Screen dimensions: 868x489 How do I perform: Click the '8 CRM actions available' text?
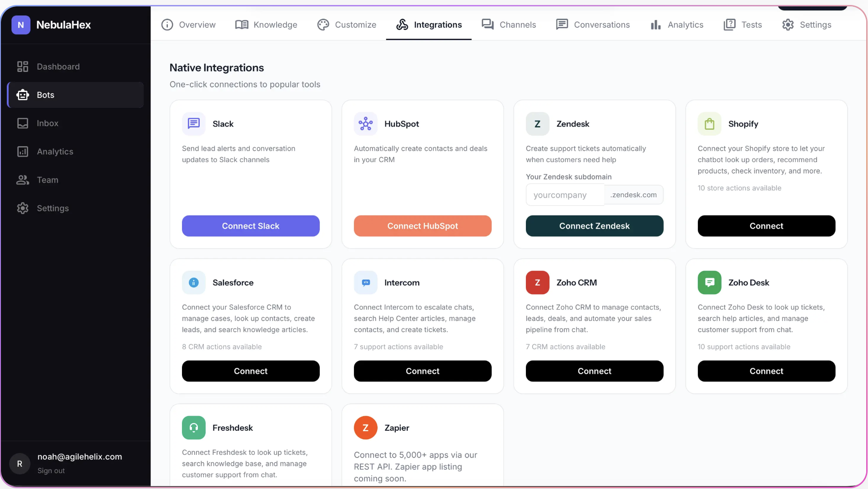point(222,347)
